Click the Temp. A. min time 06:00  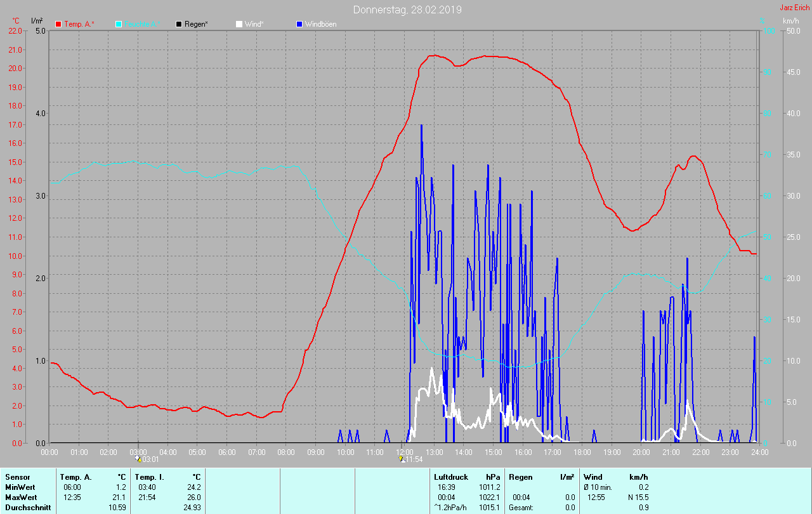pos(72,487)
